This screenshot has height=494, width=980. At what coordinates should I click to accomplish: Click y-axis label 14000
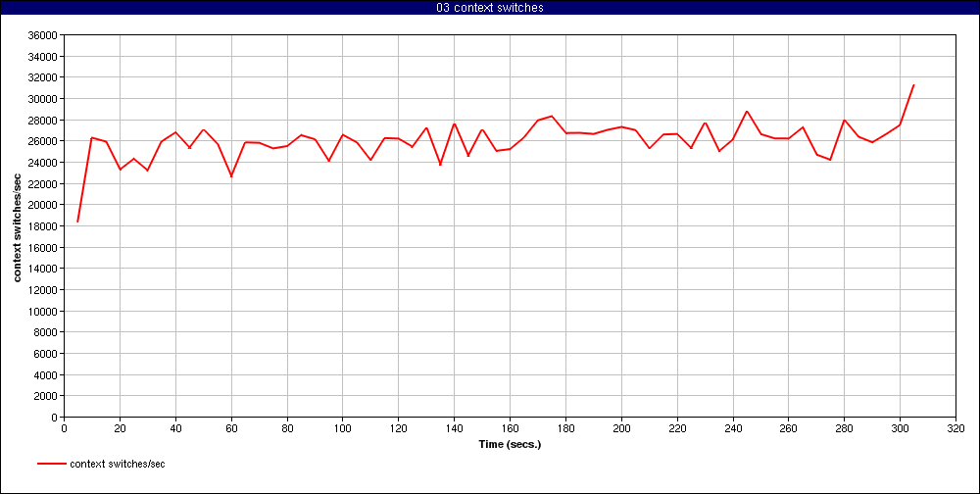43,269
